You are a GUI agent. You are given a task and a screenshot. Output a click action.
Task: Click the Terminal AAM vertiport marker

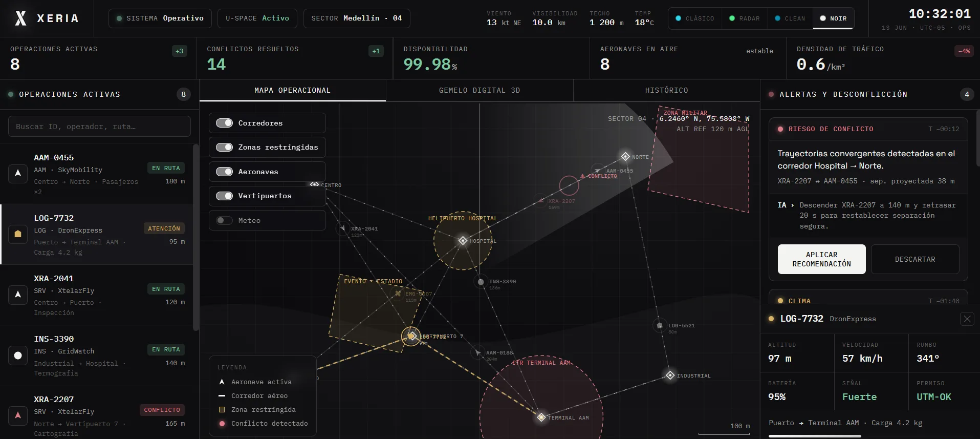click(541, 417)
